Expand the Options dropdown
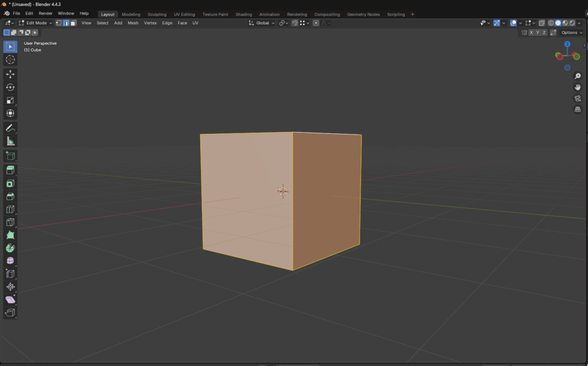 pos(571,33)
